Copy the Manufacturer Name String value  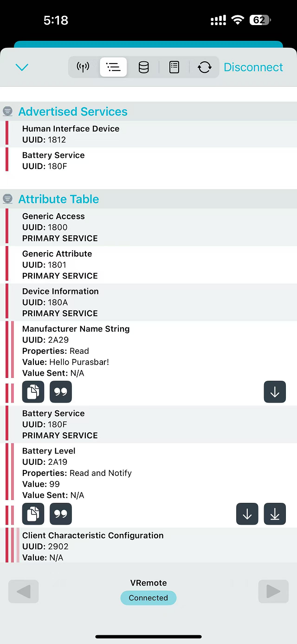click(33, 392)
